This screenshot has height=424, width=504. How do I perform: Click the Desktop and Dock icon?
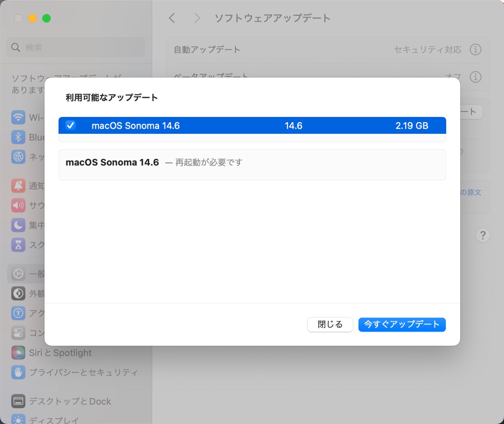[x=18, y=401]
